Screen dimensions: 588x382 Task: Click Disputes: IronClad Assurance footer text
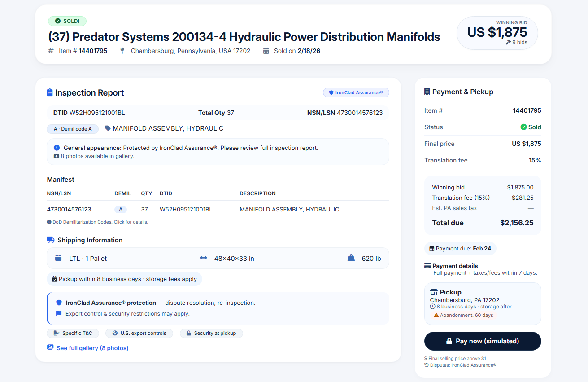pos(462,365)
